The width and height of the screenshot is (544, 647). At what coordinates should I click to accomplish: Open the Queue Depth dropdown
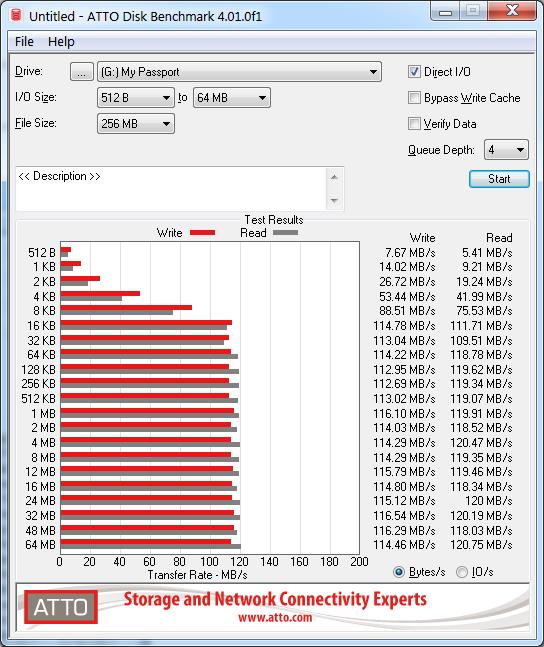click(x=506, y=150)
